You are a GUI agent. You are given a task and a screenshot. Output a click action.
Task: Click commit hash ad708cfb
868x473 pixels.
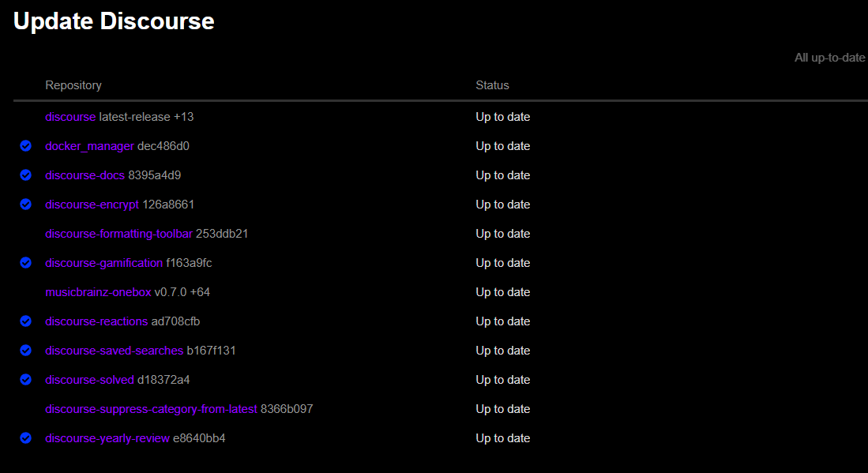coord(175,321)
